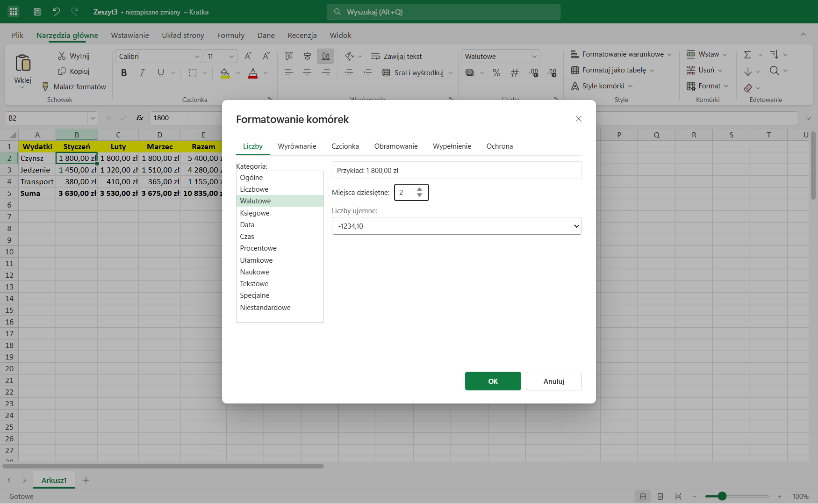The height and width of the screenshot is (504, 818).
Task: Click the Save icon in title bar
Action: (37, 12)
